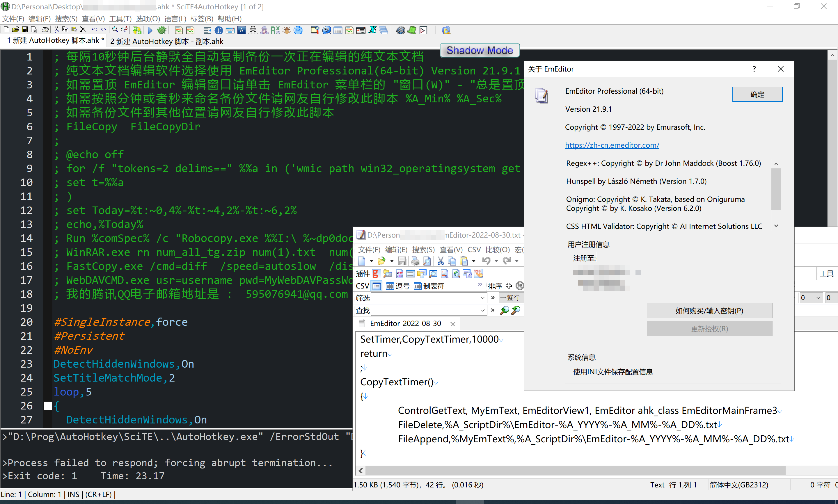The width and height of the screenshot is (838, 504).
Task: Collapse the fold marker on line 26
Action: pos(48,405)
